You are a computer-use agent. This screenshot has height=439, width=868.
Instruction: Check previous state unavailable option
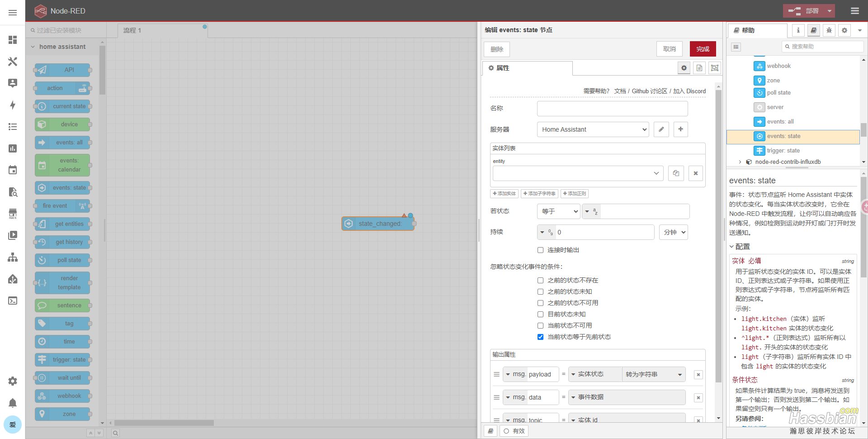[540, 303]
